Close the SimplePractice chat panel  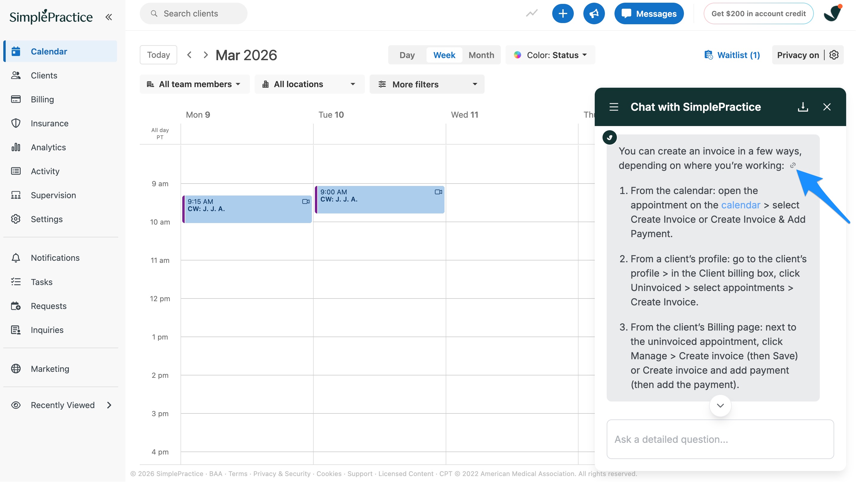tap(827, 107)
